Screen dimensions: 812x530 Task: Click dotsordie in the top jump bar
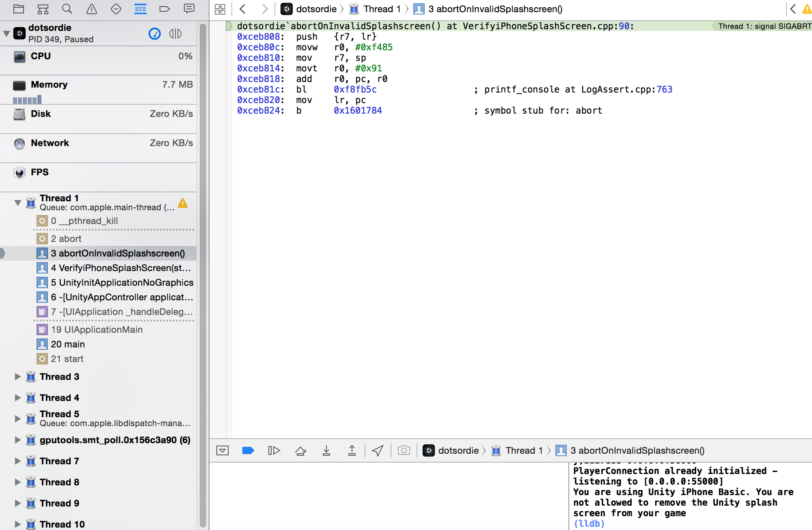(309, 9)
